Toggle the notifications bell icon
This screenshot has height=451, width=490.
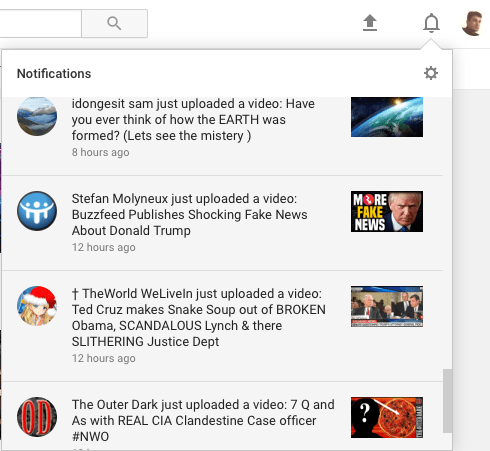pyautogui.click(x=431, y=23)
